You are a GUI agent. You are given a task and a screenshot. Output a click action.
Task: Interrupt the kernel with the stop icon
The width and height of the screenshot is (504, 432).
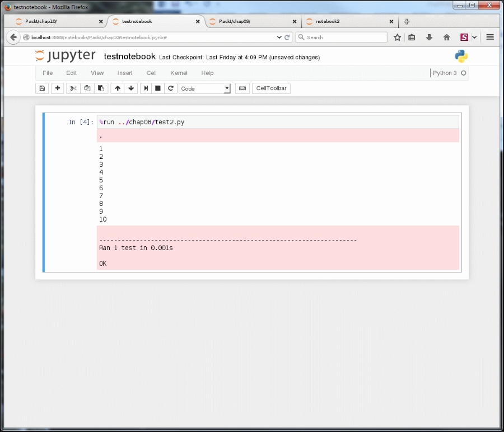click(157, 88)
